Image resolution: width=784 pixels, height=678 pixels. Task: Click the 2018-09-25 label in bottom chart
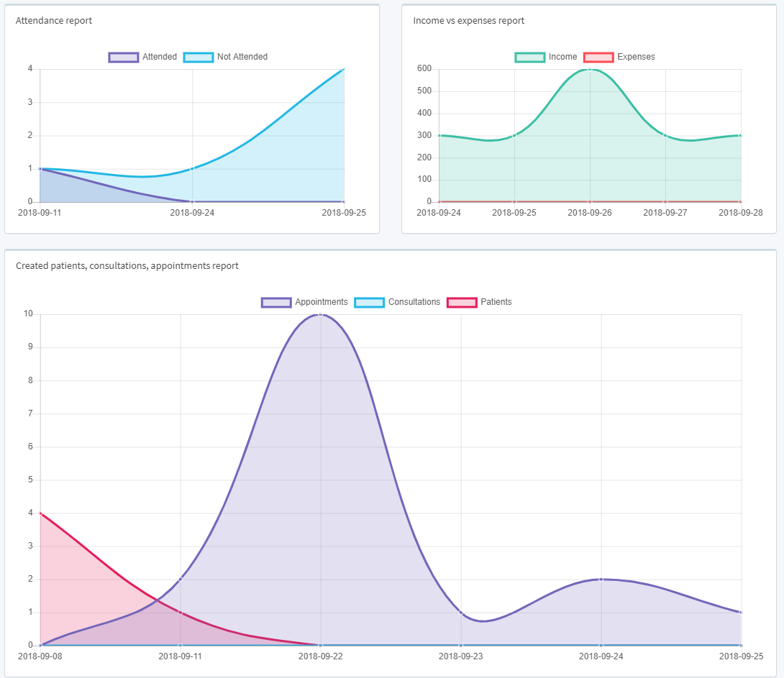[742, 656]
